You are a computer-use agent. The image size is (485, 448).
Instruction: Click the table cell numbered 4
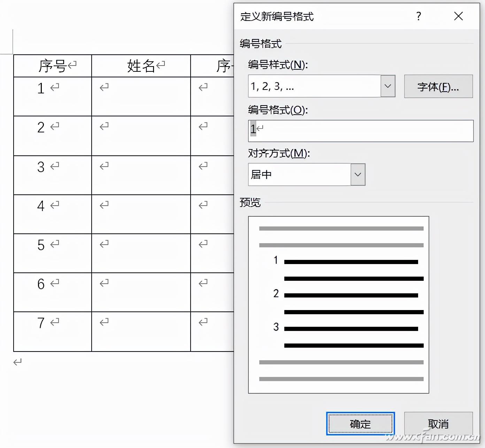53,214
